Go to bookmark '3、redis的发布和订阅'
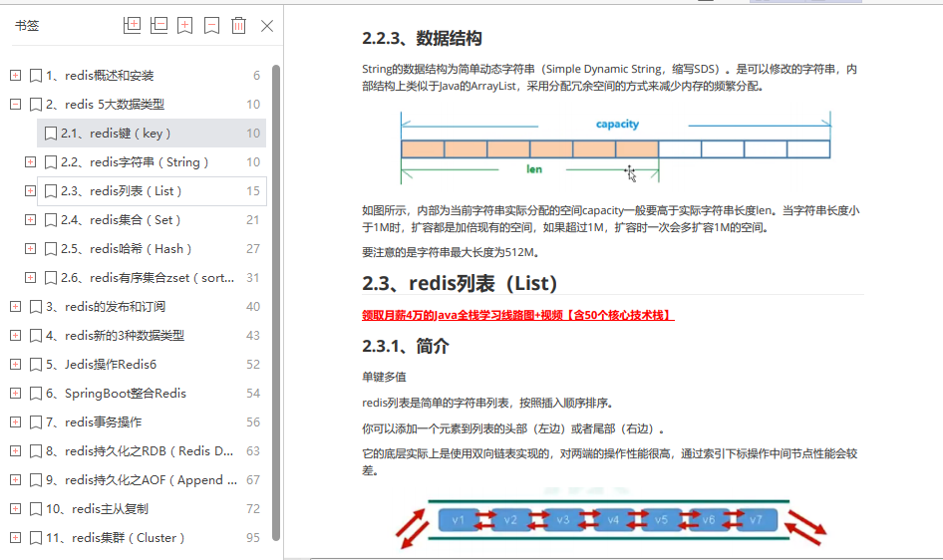943x560 pixels. [106, 307]
